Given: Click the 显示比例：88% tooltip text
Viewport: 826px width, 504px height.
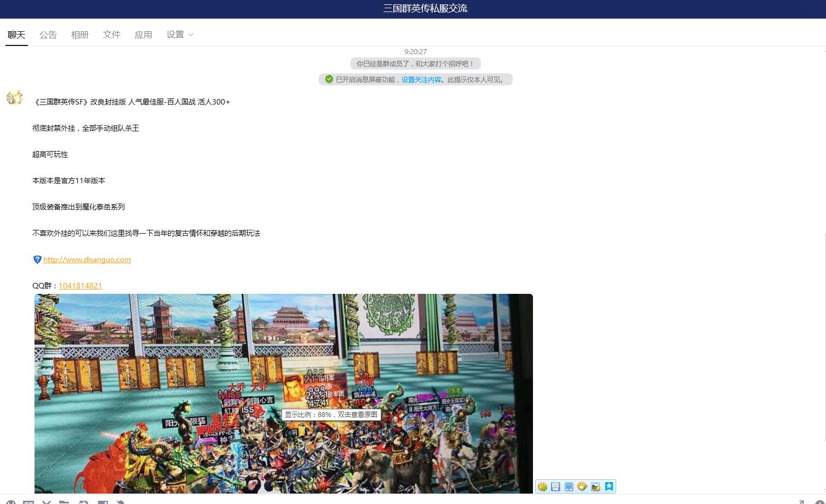Looking at the screenshot, I should 331,414.
